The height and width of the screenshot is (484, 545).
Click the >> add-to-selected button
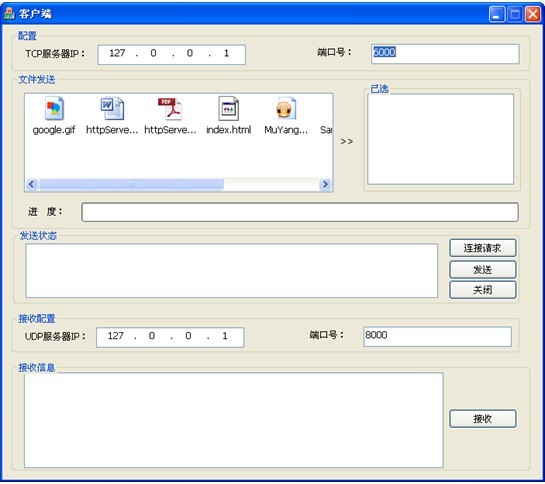tap(347, 142)
